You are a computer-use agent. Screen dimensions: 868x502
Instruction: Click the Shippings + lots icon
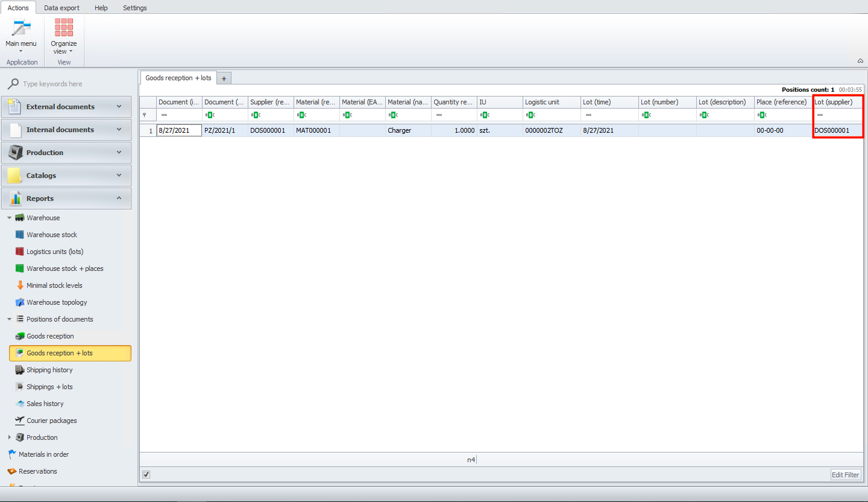pos(20,387)
